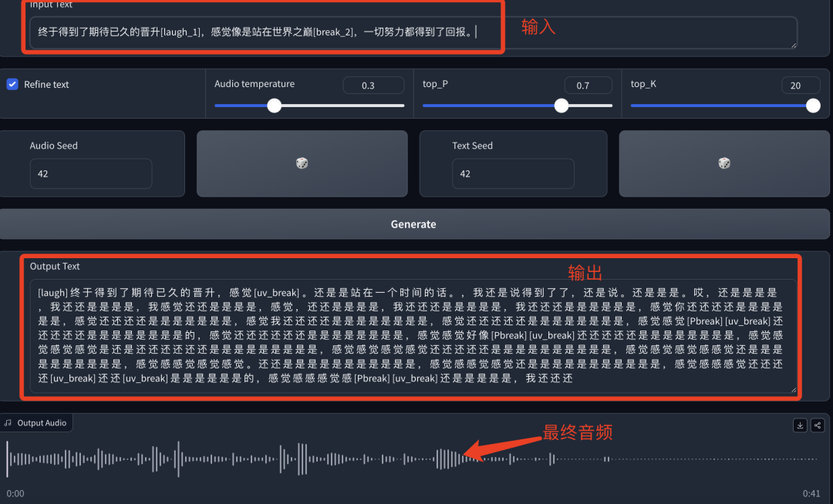Click the Text Seed number field
833x504 pixels.
pos(513,173)
